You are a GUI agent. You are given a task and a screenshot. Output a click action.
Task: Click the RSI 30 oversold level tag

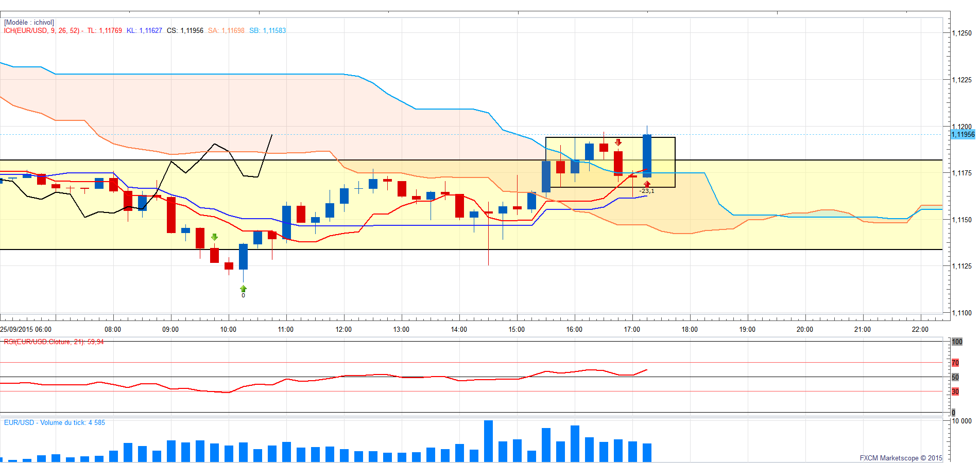pos(955,391)
